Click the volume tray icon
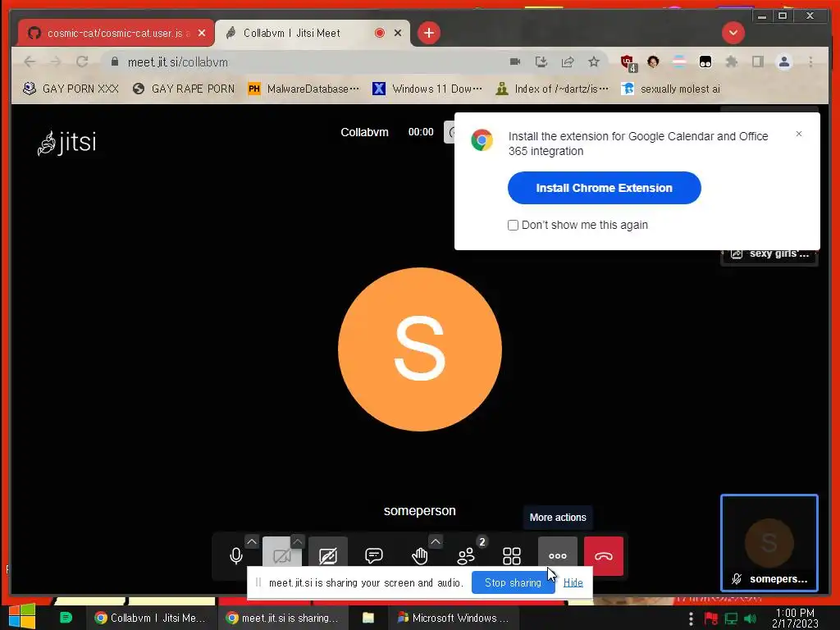Image resolution: width=840 pixels, height=630 pixels. 750,619
